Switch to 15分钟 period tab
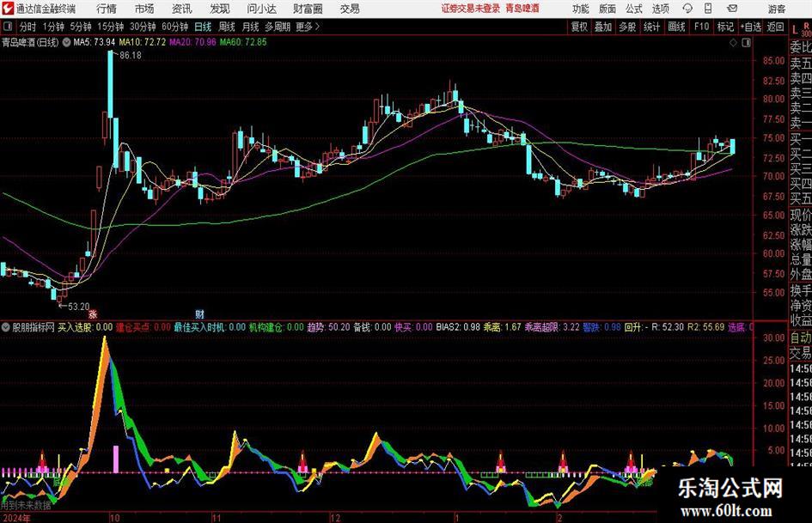 (x=111, y=27)
